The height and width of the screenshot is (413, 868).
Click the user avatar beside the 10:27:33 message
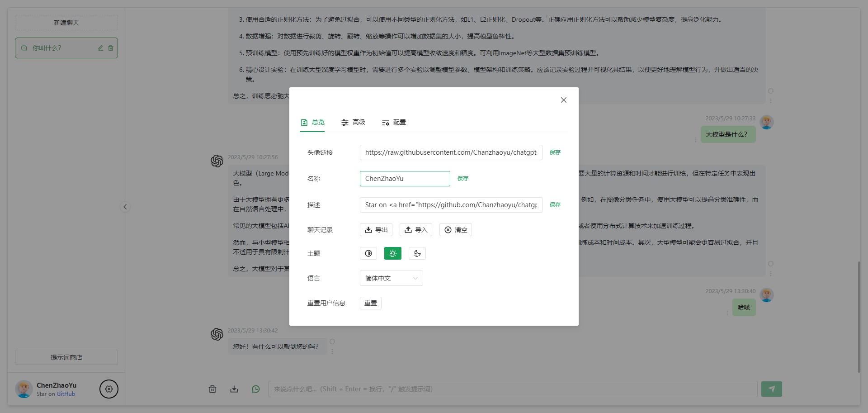(x=767, y=122)
